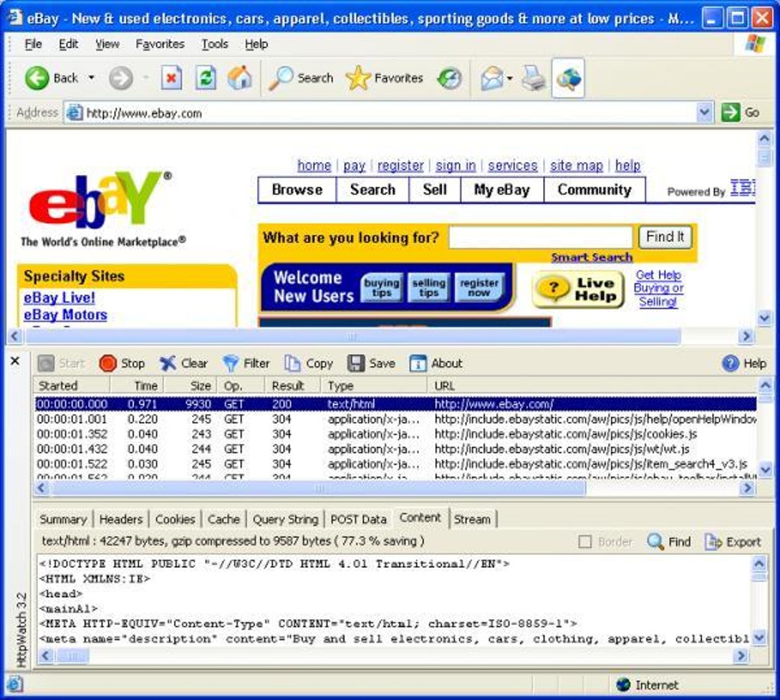Viewport: 780px width, 700px height.
Task: Click the buying tips button
Action: [382, 287]
